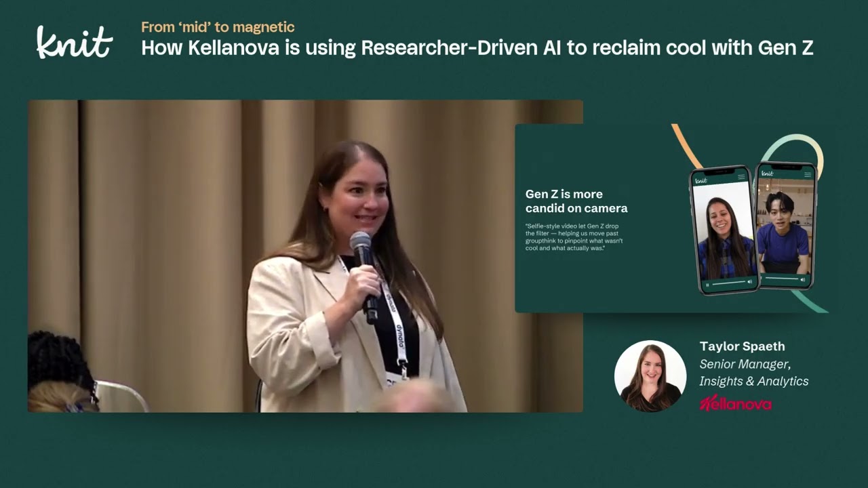The image size is (868, 488).
Task: Click the volume icon on right phone mockup
Action: coord(803,279)
